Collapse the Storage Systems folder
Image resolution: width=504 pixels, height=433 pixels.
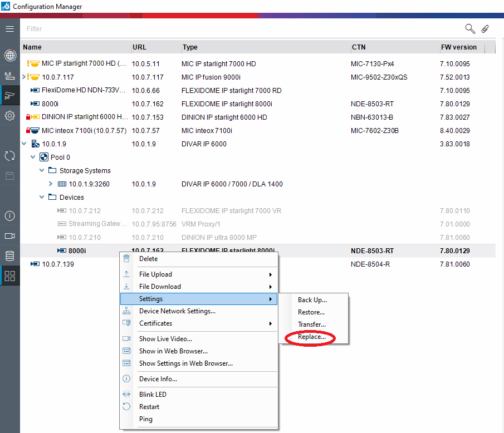coord(42,171)
